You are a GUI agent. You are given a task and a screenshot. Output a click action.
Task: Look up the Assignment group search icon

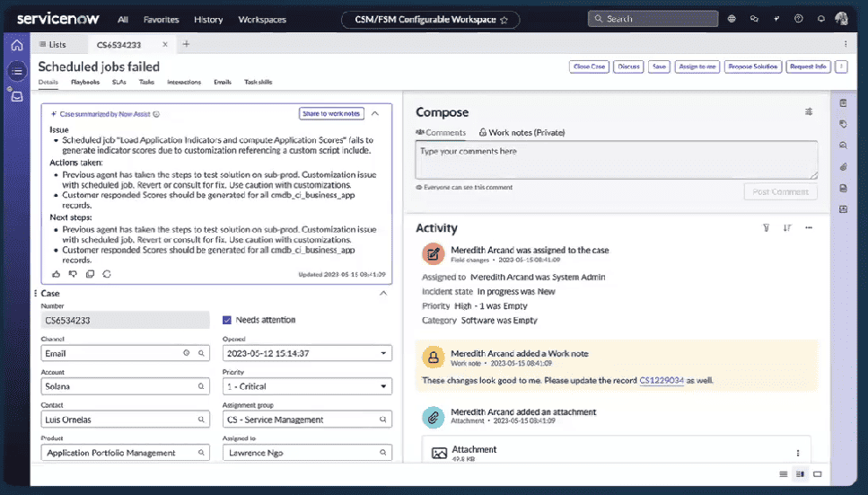point(382,420)
